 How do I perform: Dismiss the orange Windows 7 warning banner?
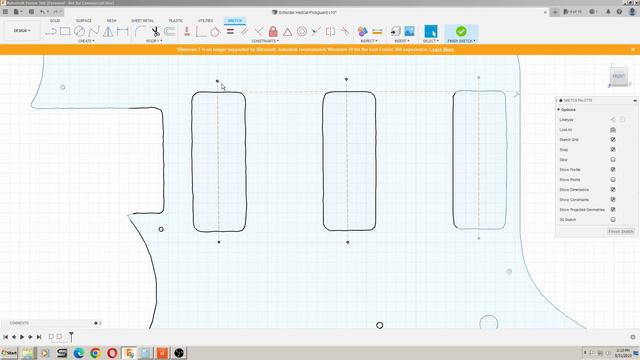coord(633,49)
